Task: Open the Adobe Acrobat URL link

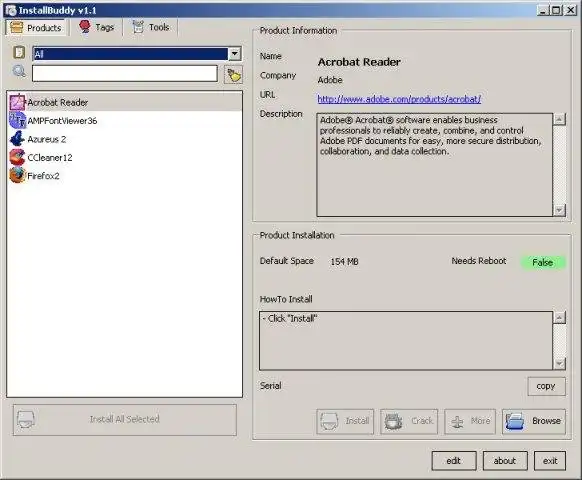Action: click(399, 99)
